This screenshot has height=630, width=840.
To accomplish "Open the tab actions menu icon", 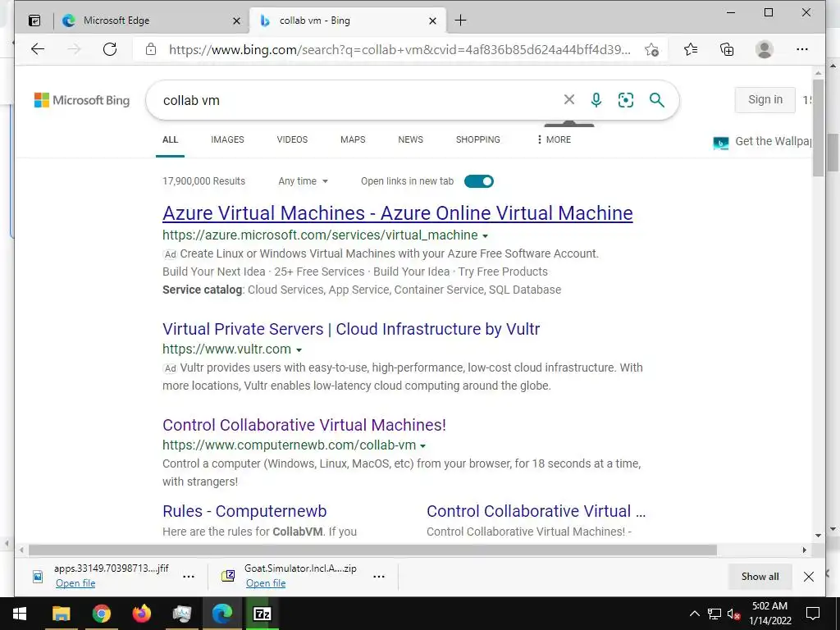I will point(34,21).
